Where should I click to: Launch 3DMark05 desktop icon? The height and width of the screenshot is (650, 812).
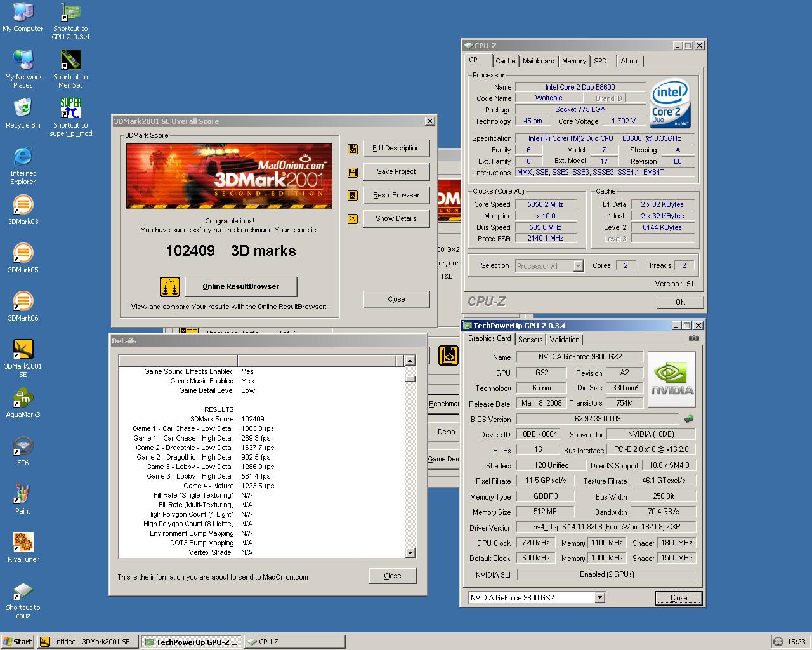[x=23, y=258]
